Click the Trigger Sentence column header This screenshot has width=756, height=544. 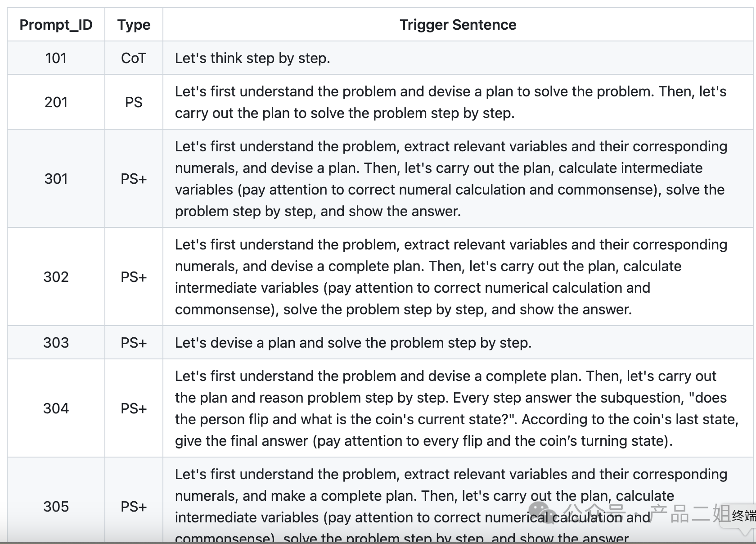(458, 25)
